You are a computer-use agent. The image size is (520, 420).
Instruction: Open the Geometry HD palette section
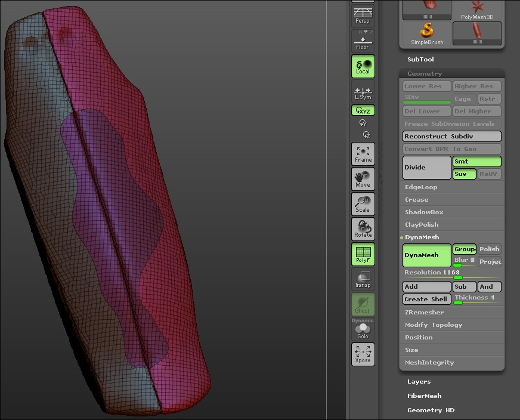(x=431, y=410)
